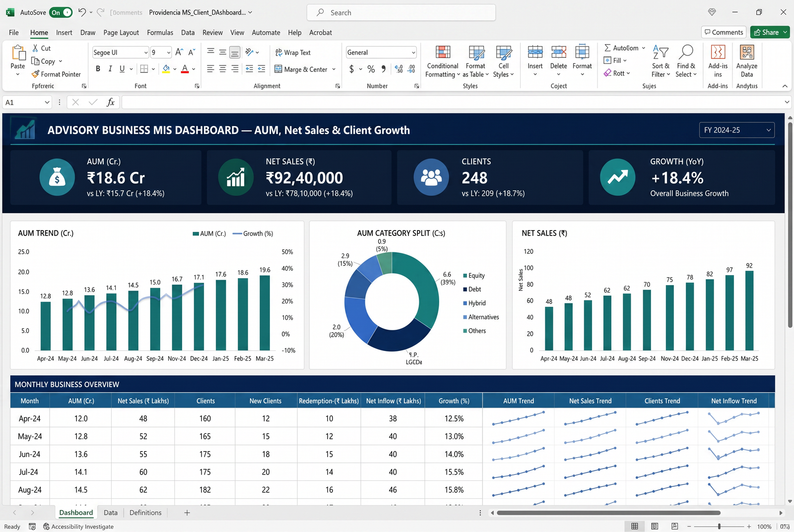The width and height of the screenshot is (794, 532).
Task: Open Find & Select
Action: (x=686, y=61)
